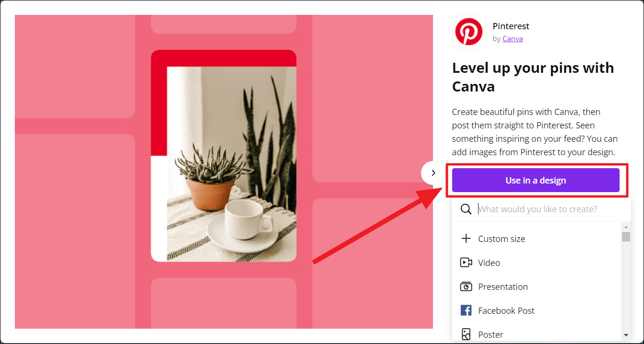644x344 pixels.
Task: Click scrollbar down arrow in list
Action: [626, 335]
